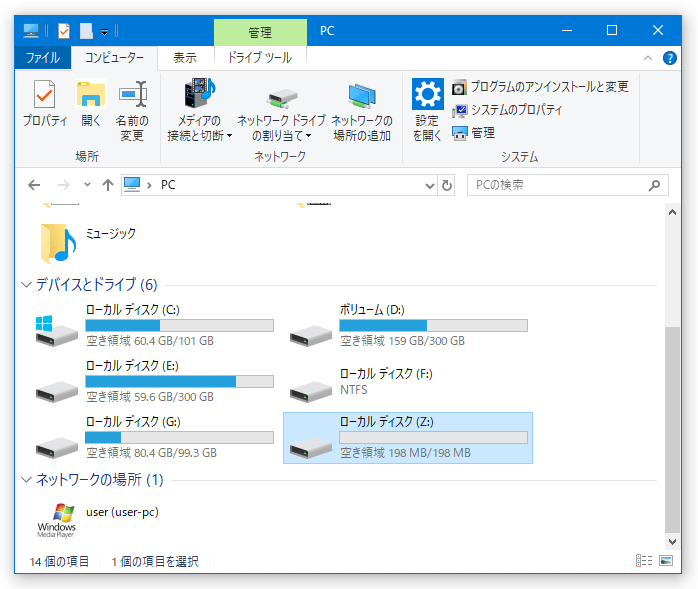Refresh the view with the reload icon
698x589 pixels.
(x=447, y=185)
